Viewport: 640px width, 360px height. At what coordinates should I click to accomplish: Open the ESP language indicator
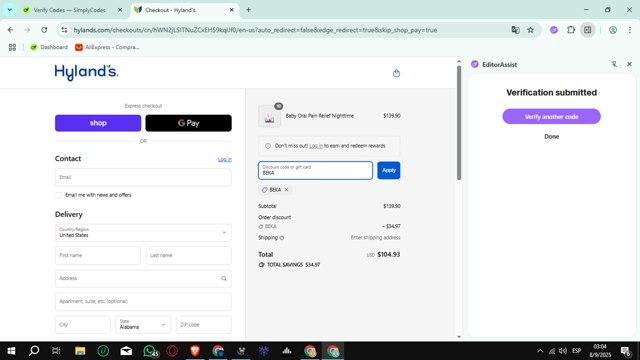pyautogui.click(x=576, y=351)
